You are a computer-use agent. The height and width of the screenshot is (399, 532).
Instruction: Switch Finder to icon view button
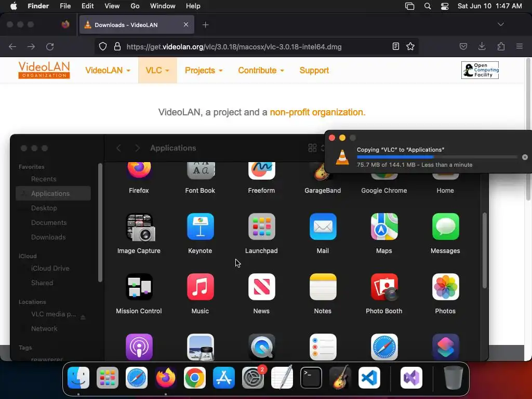pyautogui.click(x=312, y=148)
